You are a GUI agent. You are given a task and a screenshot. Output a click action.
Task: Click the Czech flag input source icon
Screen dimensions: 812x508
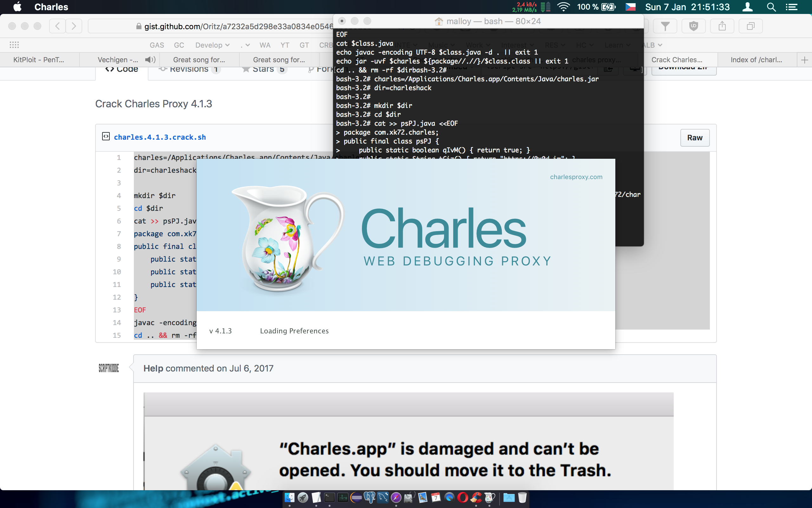(631, 7)
